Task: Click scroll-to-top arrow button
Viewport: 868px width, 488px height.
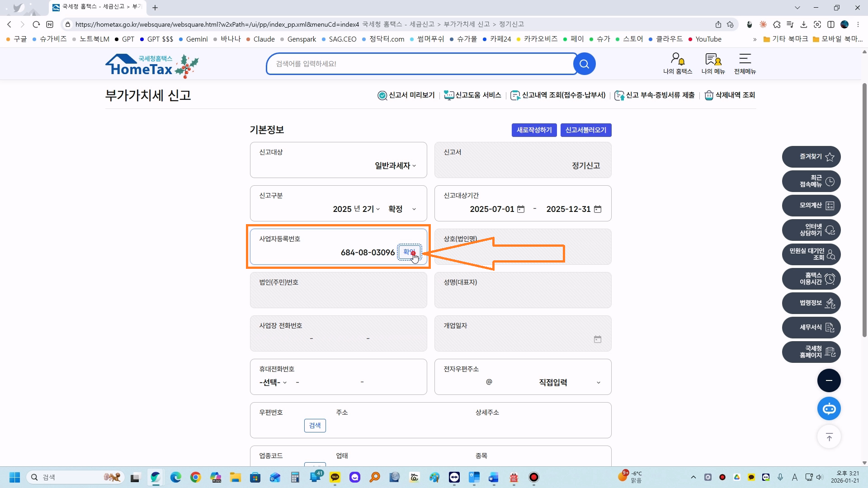Action: (x=829, y=437)
